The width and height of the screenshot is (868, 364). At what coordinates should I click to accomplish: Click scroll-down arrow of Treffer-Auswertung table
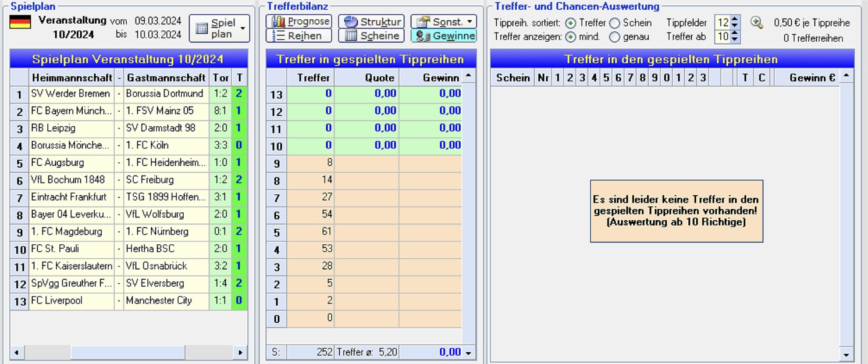click(x=846, y=354)
